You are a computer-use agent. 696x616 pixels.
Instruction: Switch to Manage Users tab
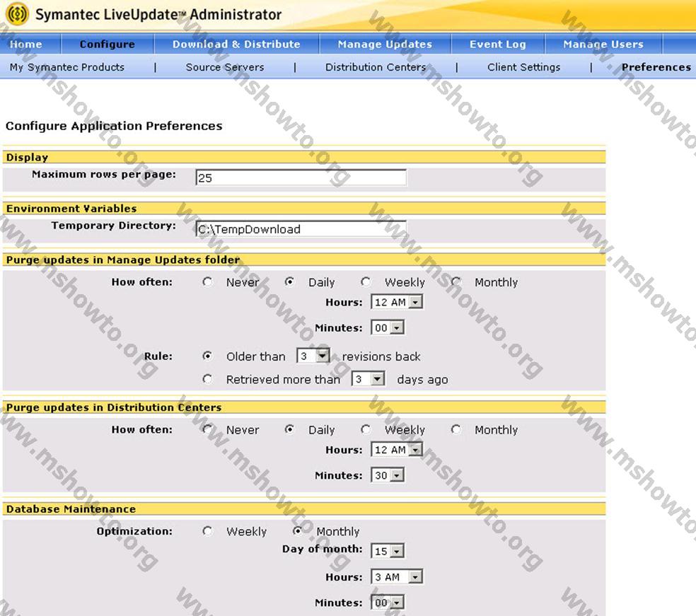[x=603, y=44]
